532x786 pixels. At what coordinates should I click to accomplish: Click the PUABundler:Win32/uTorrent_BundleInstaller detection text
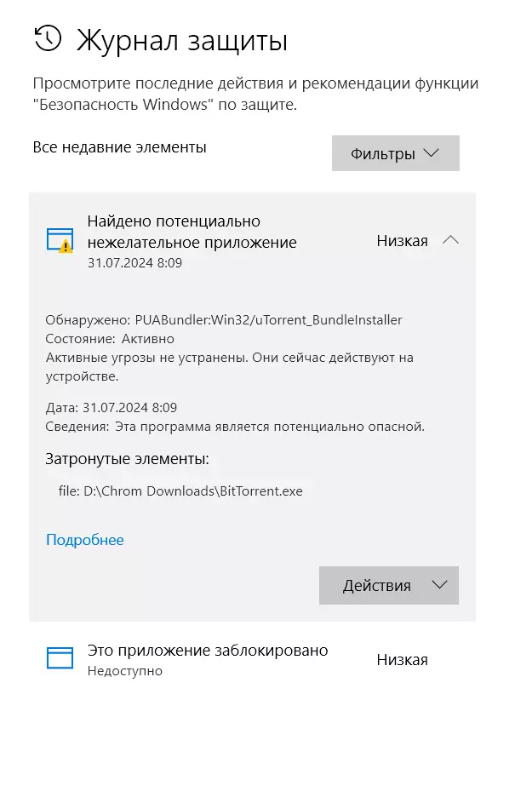coord(268,320)
